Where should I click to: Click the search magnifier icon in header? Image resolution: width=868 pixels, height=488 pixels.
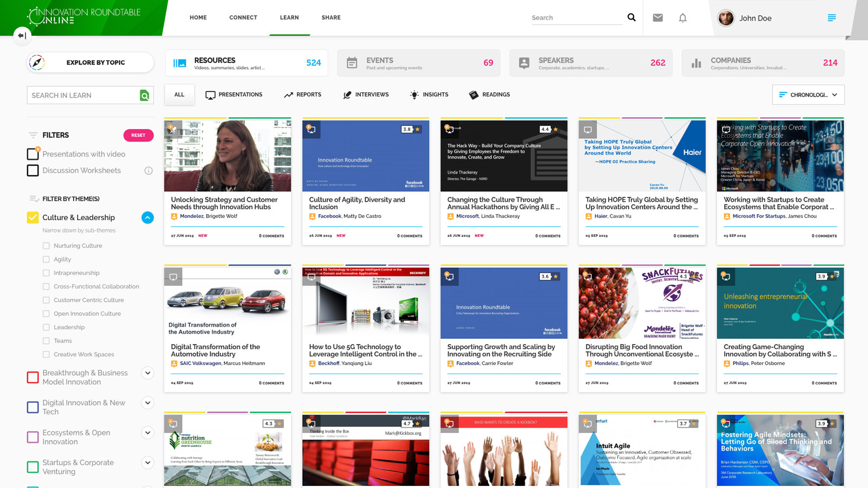point(631,17)
